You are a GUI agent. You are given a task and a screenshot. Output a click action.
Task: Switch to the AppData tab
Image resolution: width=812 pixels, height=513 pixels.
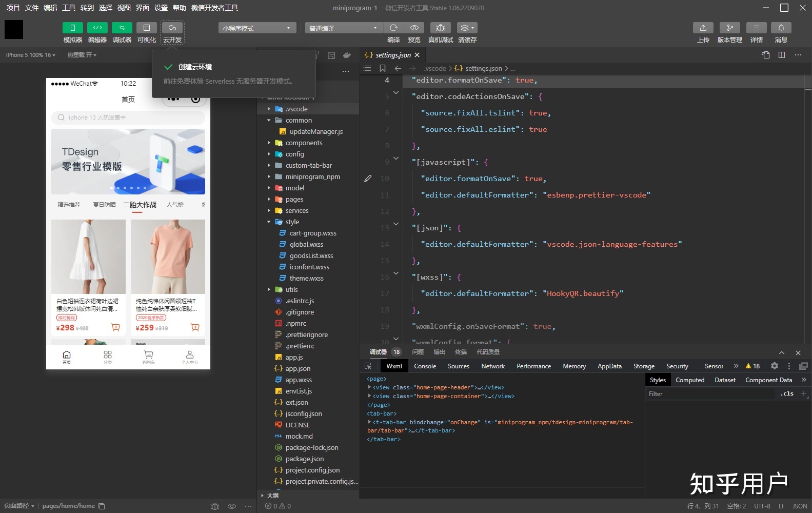(609, 366)
